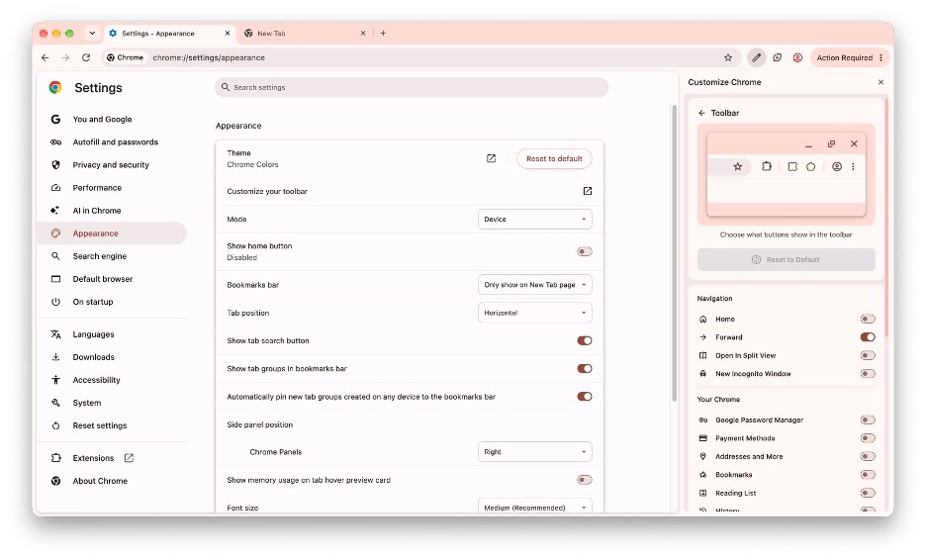The height and width of the screenshot is (560, 926).
Task: Open the Font size dropdown
Action: point(534,507)
